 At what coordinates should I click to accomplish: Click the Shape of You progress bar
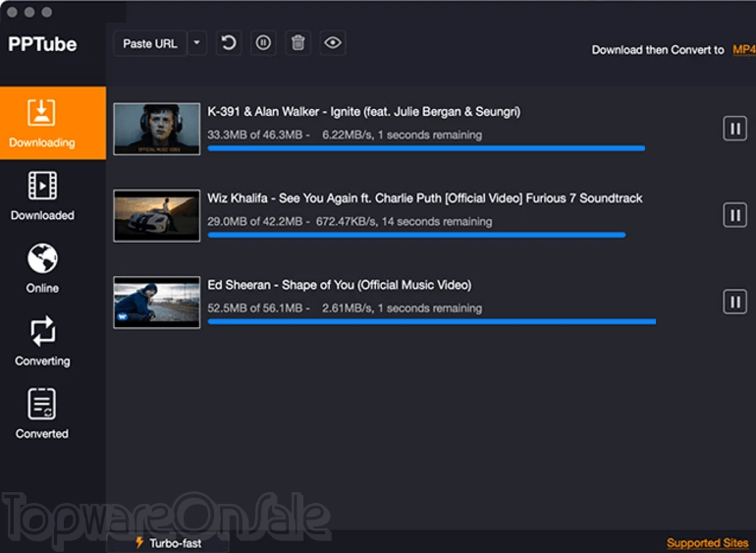432,322
